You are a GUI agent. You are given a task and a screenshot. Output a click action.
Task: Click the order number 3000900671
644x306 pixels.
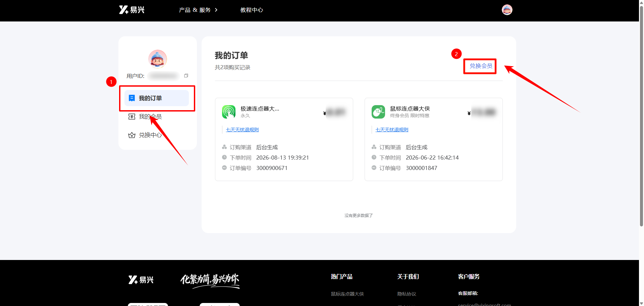tap(272, 168)
